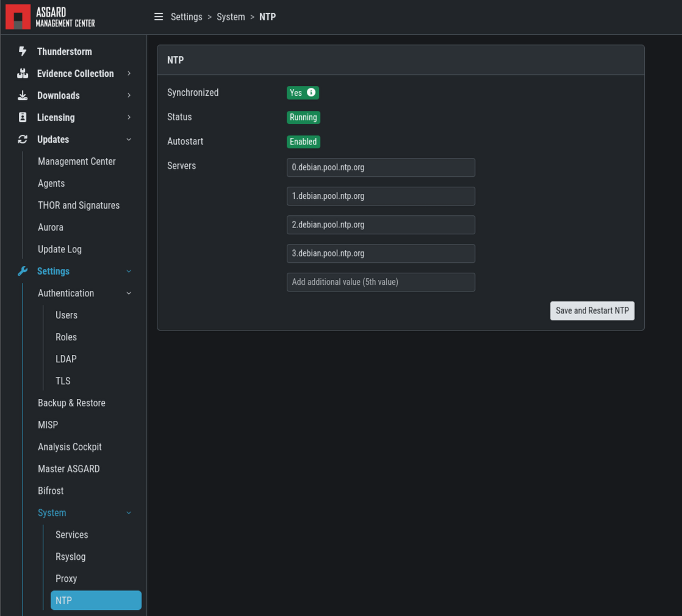Click the 5th additional server value field
This screenshot has width=682, height=616.
pyautogui.click(x=381, y=282)
